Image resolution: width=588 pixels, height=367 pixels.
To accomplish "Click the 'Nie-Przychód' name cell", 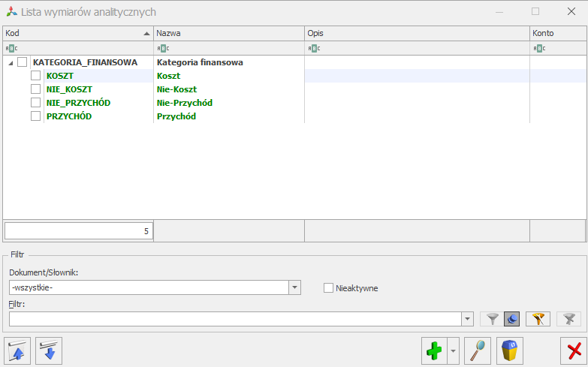I will (x=185, y=103).
